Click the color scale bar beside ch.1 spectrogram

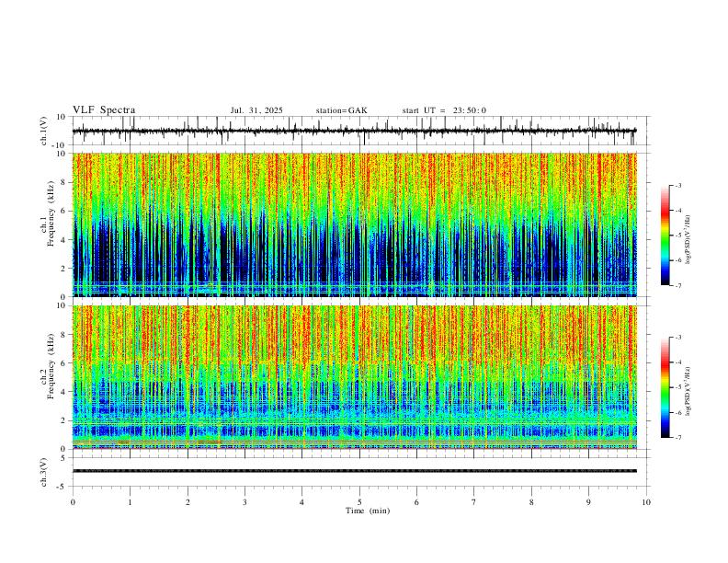(665, 236)
